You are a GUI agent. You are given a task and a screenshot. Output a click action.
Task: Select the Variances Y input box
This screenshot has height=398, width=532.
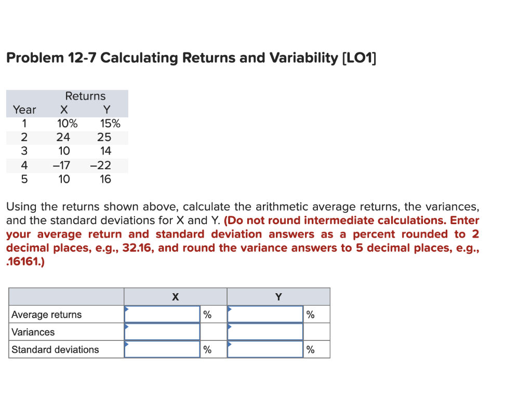[265, 332]
